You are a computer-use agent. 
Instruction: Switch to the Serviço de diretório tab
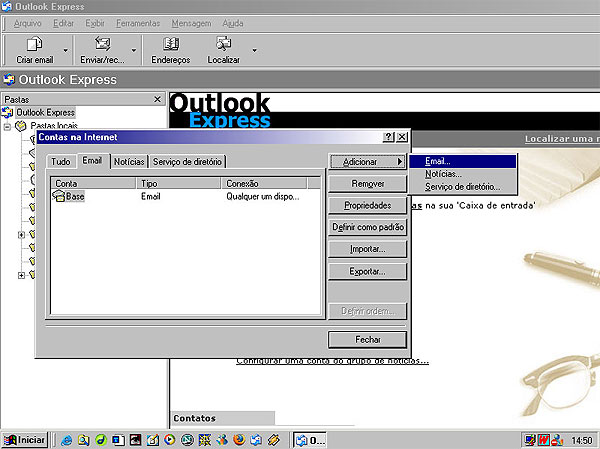(x=188, y=161)
